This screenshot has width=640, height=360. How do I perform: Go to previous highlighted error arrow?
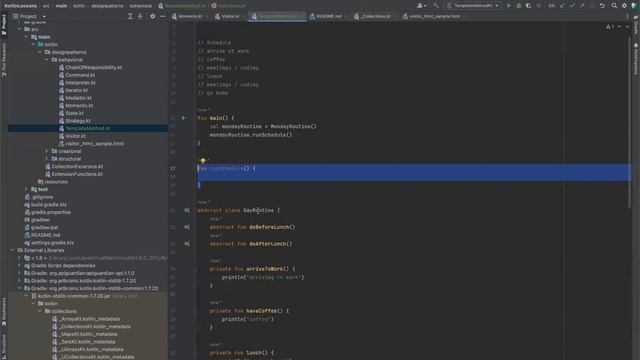tap(620, 27)
